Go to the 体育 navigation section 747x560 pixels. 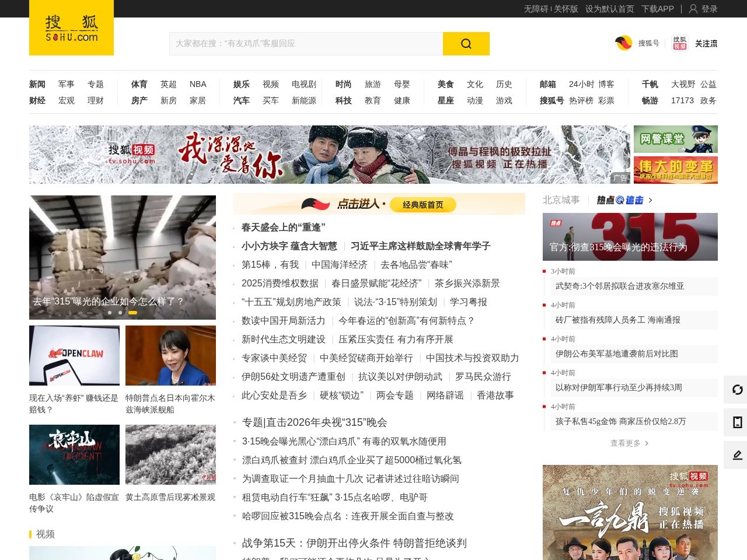[x=139, y=84]
